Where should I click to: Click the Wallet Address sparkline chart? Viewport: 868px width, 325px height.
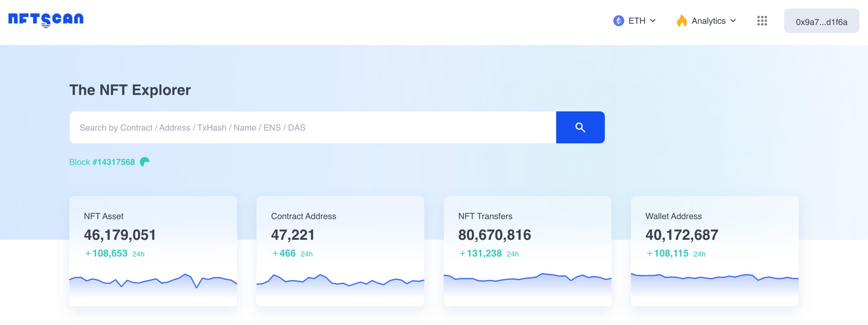(x=714, y=280)
